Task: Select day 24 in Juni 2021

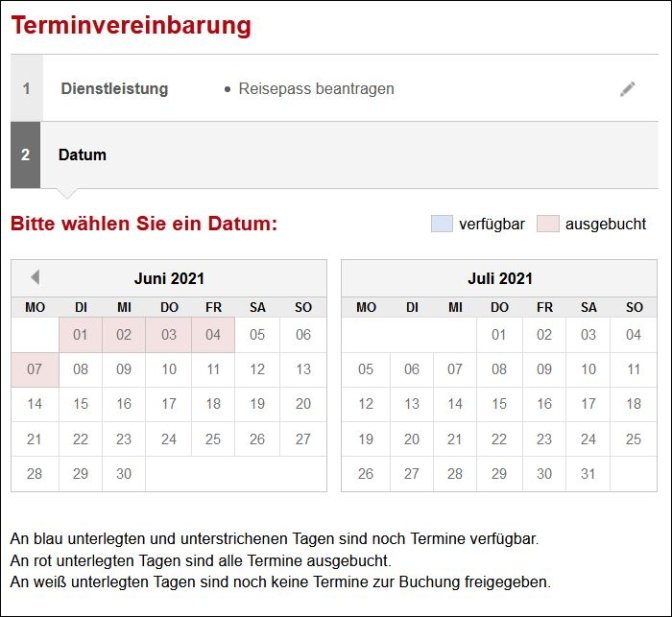Action: [169, 439]
